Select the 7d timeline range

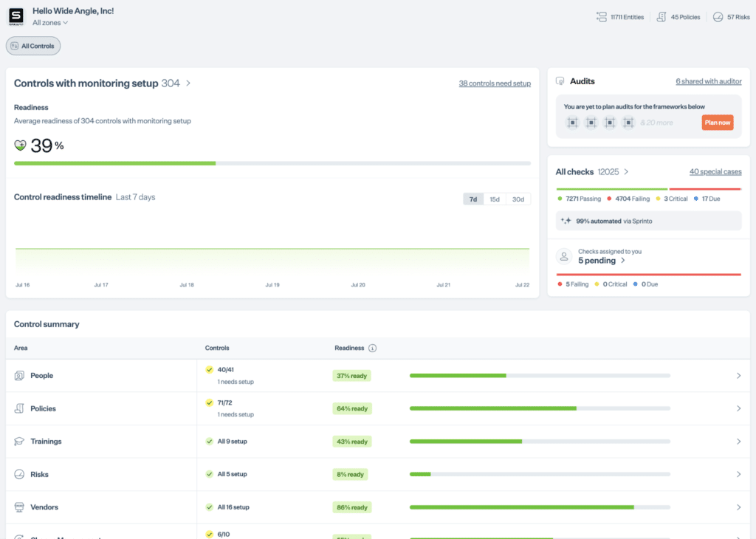[473, 199]
